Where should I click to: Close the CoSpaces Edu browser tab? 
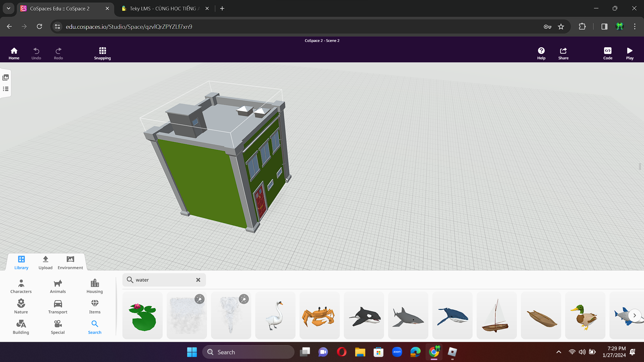click(107, 8)
